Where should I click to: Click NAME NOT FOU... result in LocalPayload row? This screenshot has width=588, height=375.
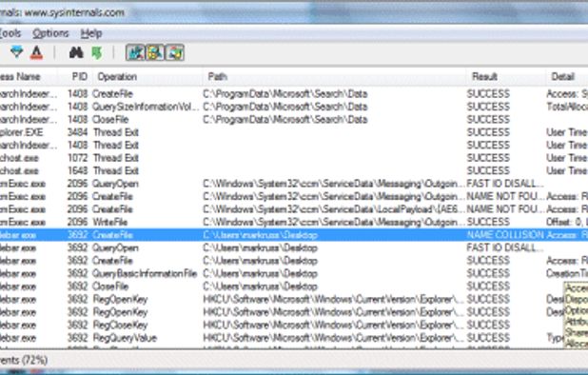click(x=505, y=209)
